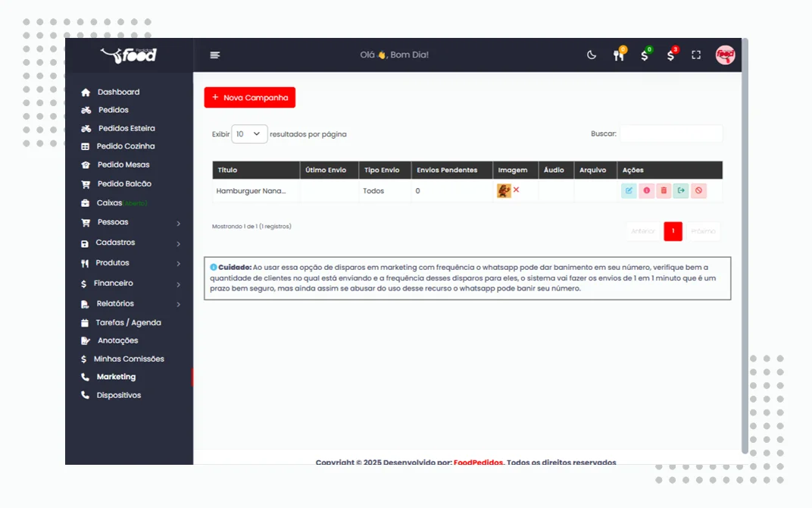Click the page vertical scrollbar
Screen dimensions: 812x508
[745, 246]
